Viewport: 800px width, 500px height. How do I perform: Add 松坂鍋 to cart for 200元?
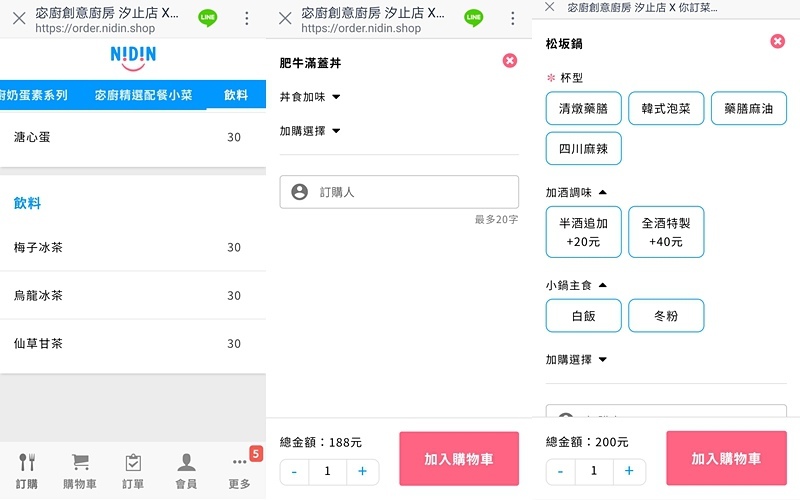coord(725,459)
